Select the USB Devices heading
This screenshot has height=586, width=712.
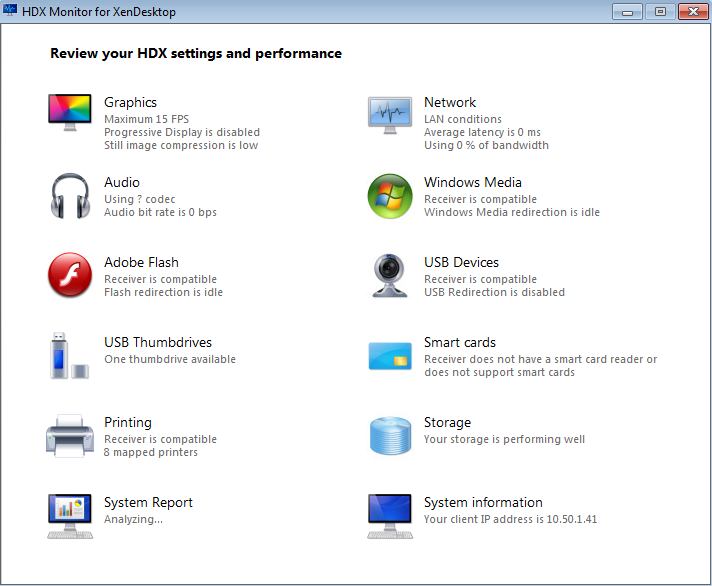[461, 262]
